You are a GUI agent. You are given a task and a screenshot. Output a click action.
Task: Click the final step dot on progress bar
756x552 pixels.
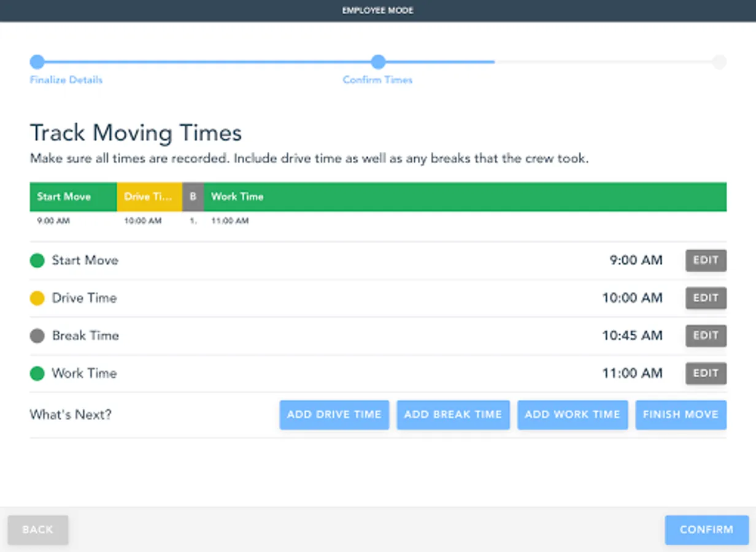pos(719,61)
